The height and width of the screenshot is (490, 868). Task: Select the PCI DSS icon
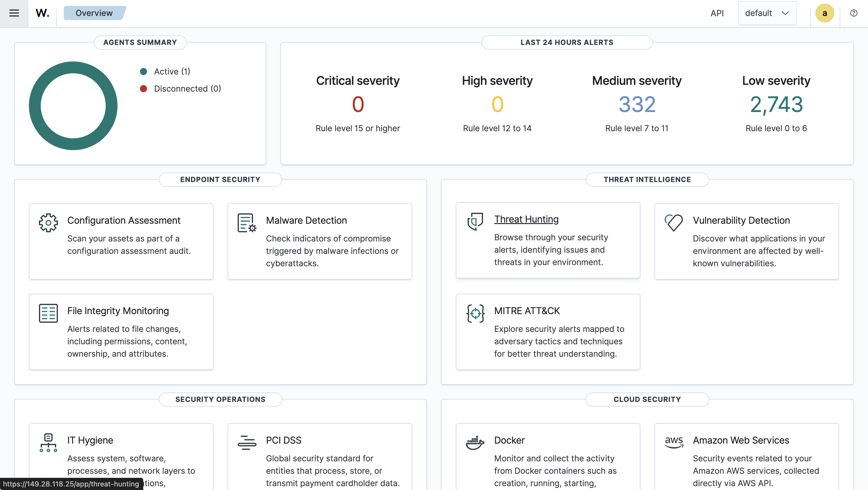[247, 442]
